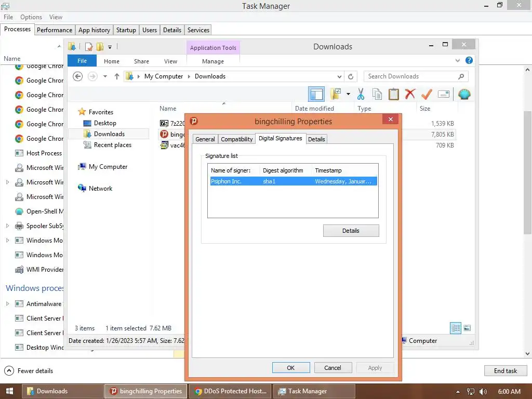The image size is (532, 399).
Task: Click the signature Details button
Action: [351, 231]
